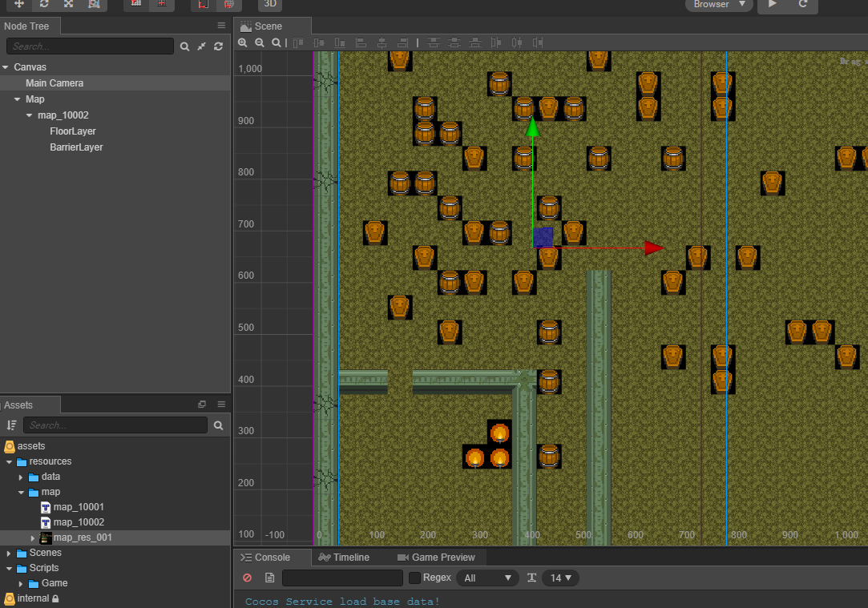Open the Game Preview tab

(x=437, y=557)
